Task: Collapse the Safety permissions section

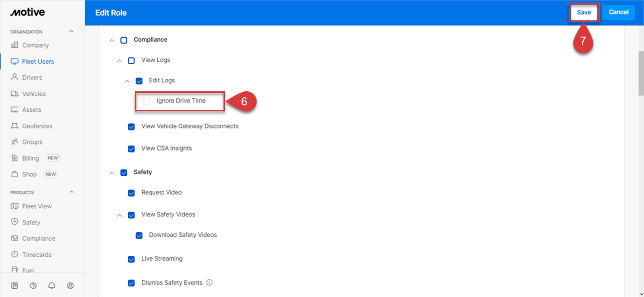Action: pyautogui.click(x=112, y=173)
